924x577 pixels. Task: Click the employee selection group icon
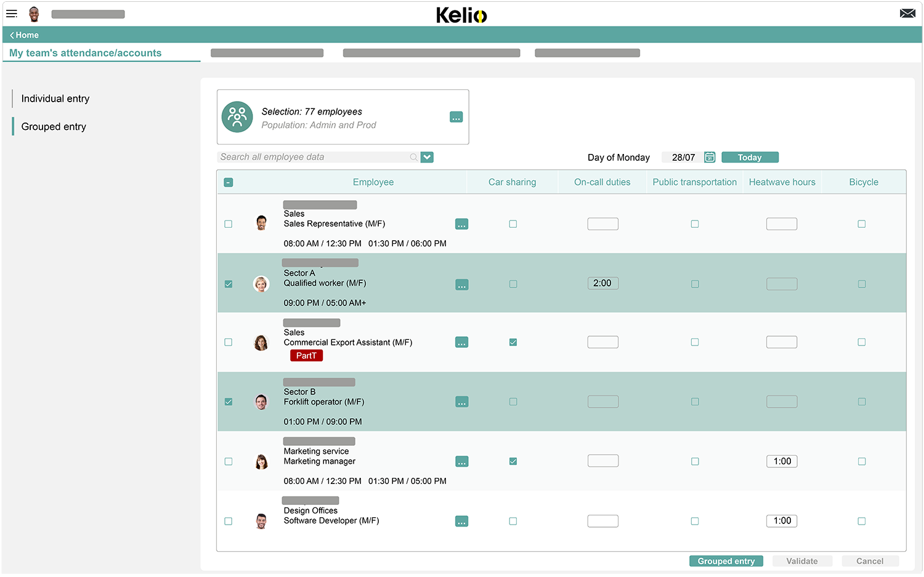[237, 117]
